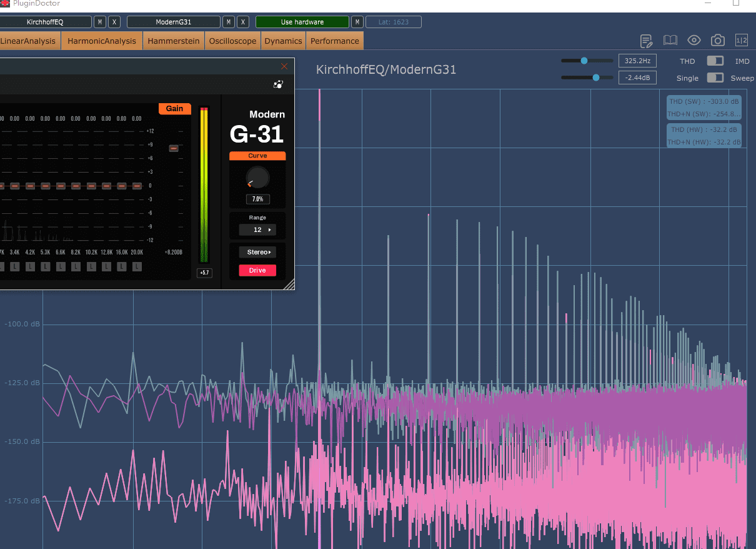
Task: Toggle the Single/Sweep switch
Action: click(x=715, y=78)
